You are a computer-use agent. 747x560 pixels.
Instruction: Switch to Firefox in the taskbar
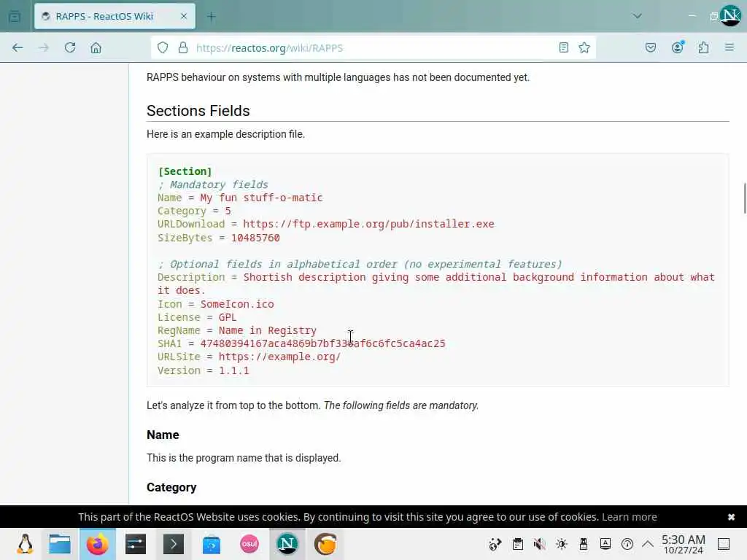[x=97, y=544]
